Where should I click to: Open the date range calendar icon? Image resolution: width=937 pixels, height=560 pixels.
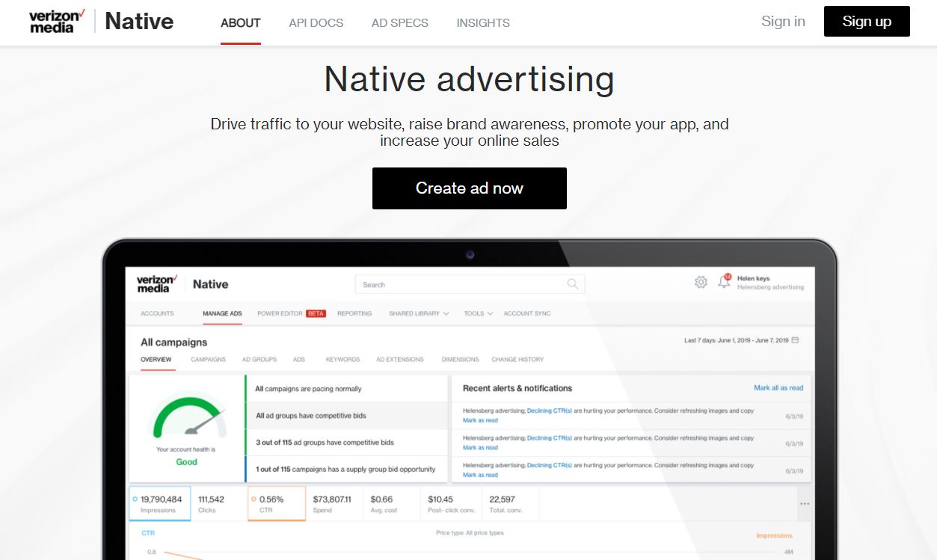pos(795,340)
